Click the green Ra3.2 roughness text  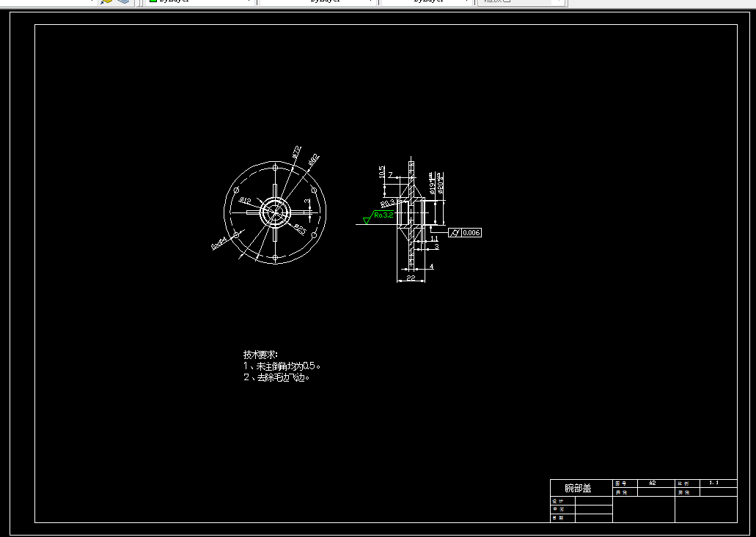pyautogui.click(x=383, y=215)
